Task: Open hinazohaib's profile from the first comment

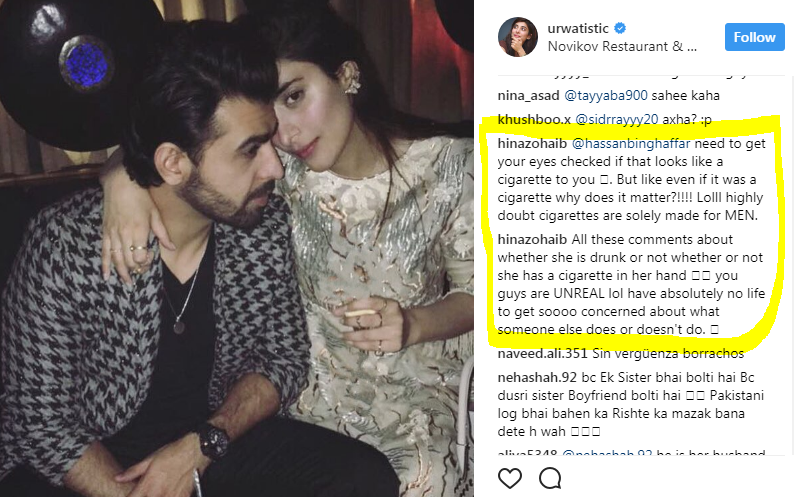Action: (x=532, y=144)
